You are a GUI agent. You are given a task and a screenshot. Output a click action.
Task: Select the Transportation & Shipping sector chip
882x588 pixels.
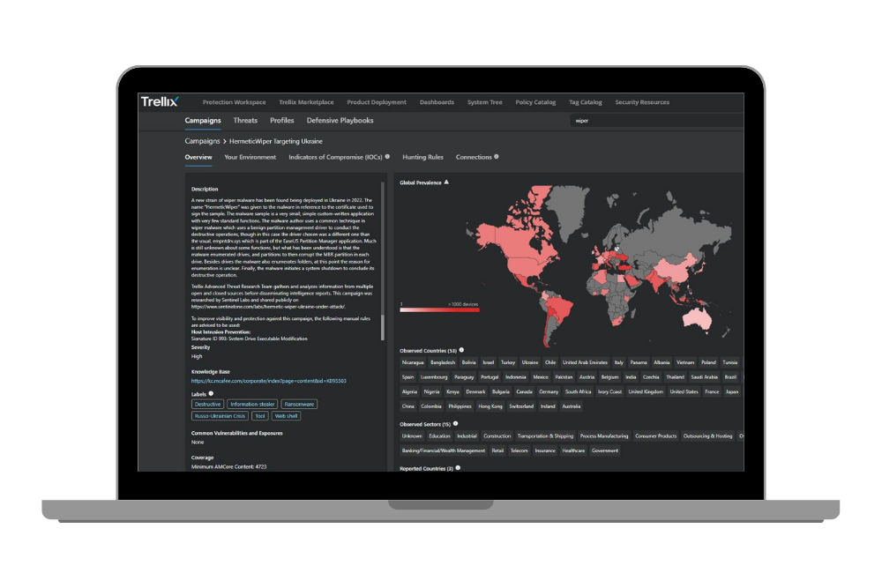point(545,436)
